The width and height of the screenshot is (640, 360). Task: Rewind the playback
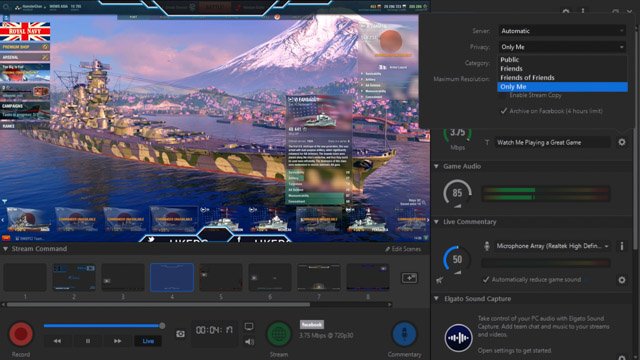tap(57, 341)
